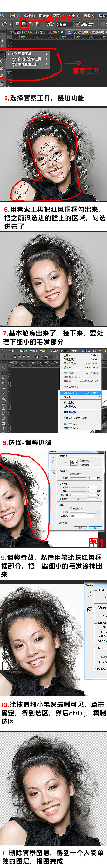Click 在快速蒙版模式下编辑(Q)
Screen dimensions: 107x868
(81, 418)
